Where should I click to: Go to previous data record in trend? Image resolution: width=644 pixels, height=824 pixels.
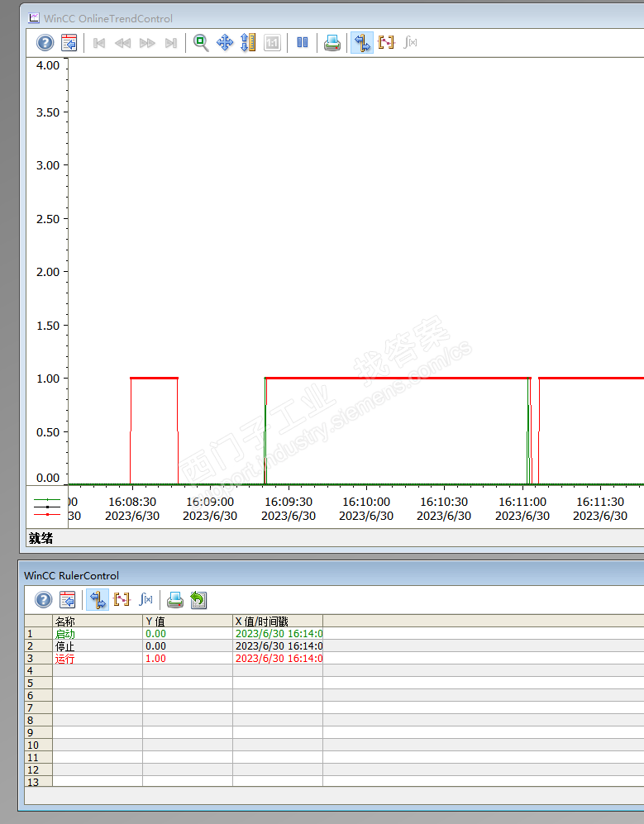click(x=123, y=43)
